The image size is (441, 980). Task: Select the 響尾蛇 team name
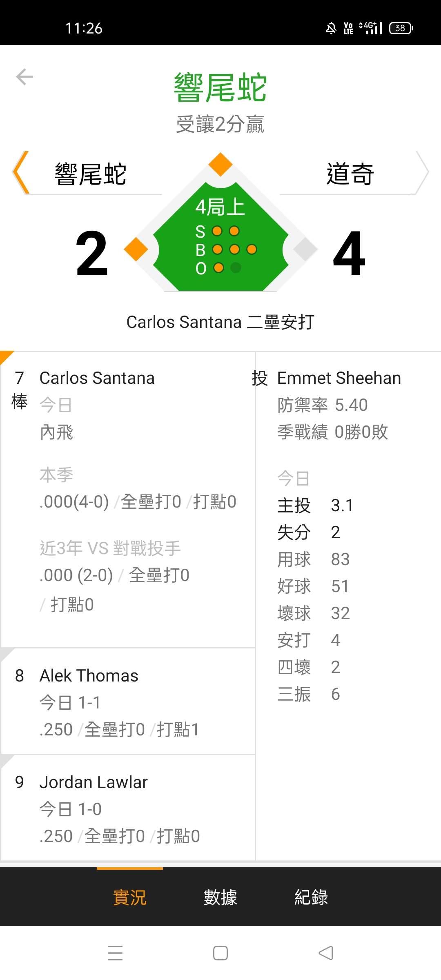pos(91,174)
